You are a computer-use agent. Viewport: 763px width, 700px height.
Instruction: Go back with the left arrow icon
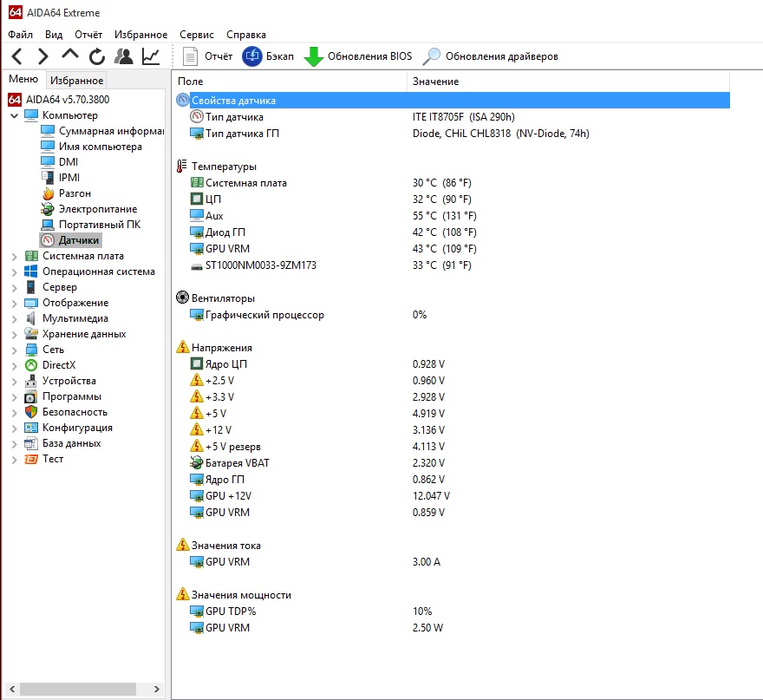[x=17, y=56]
